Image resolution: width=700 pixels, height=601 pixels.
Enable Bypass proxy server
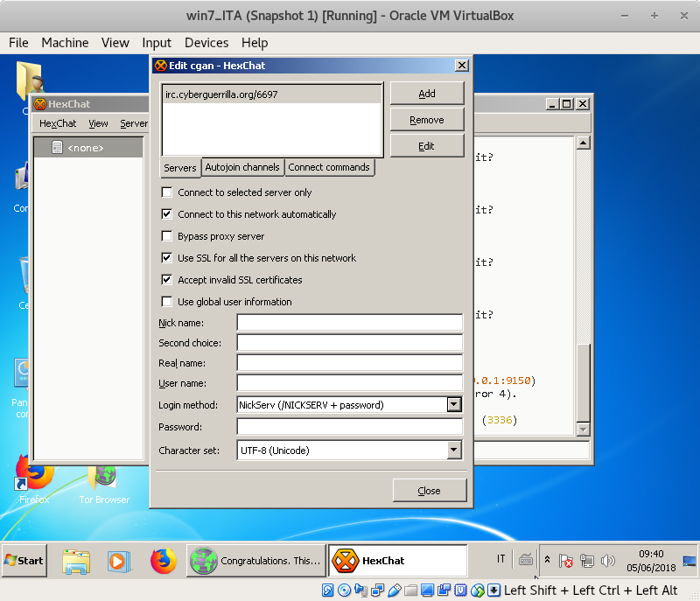[x=167, y=236]
